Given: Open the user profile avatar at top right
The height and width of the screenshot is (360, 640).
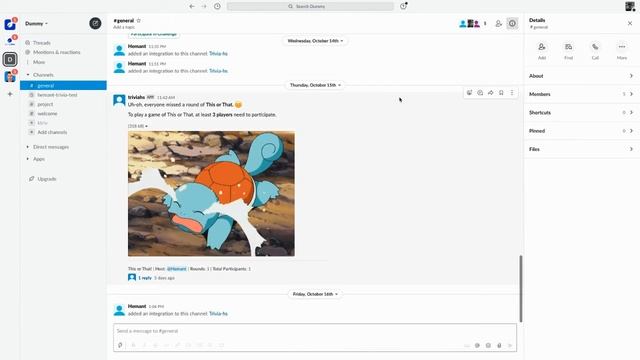Looking at the screenshot, I should coord(630,6).
